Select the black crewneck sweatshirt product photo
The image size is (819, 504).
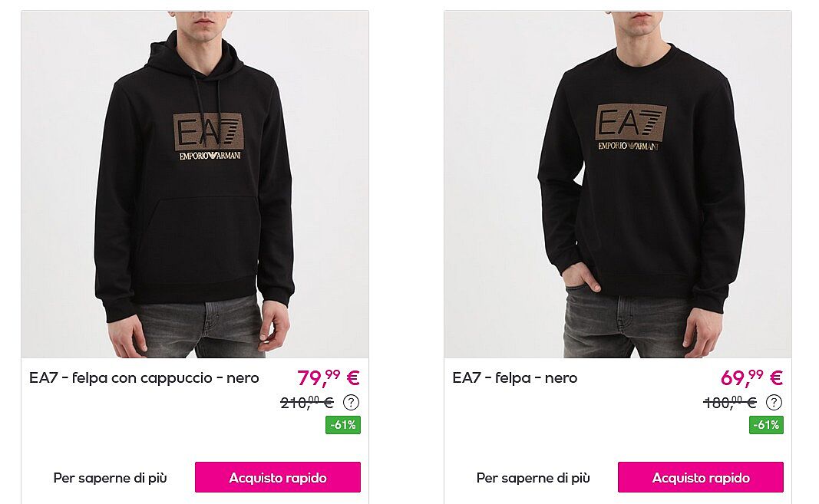(x=618, y=184)
